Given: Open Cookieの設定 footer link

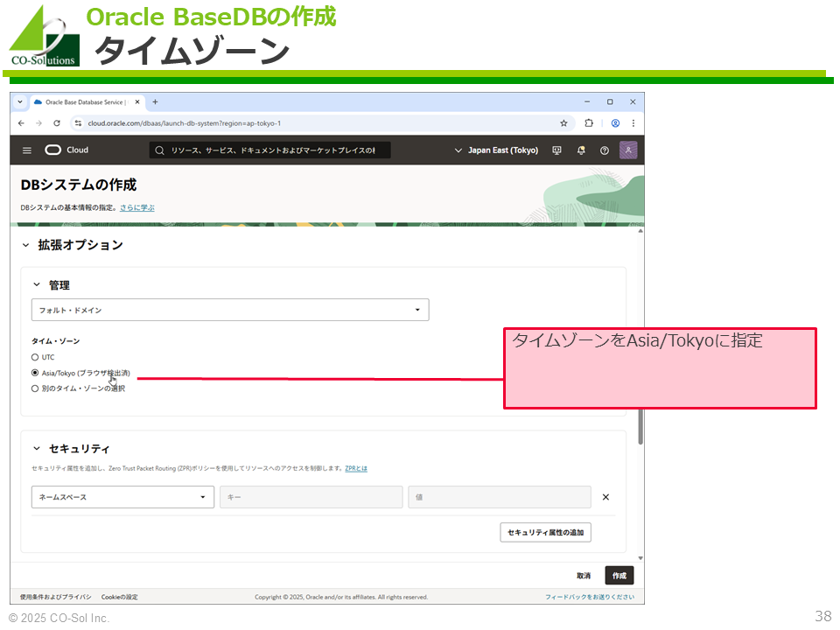Looking at the screenshot, I should 120,597.
